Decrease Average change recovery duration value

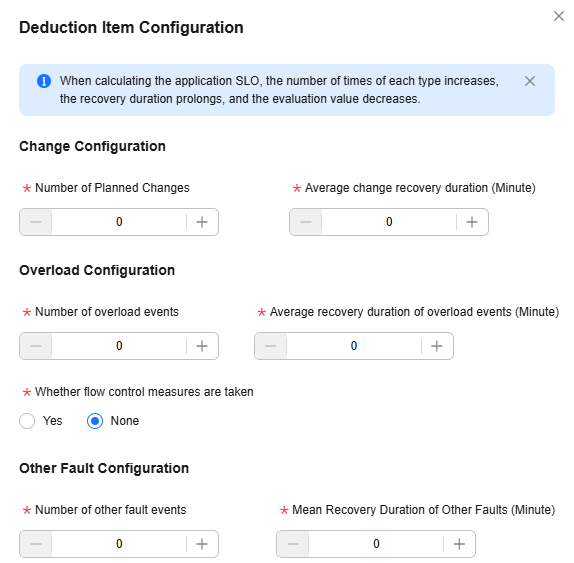306,222
